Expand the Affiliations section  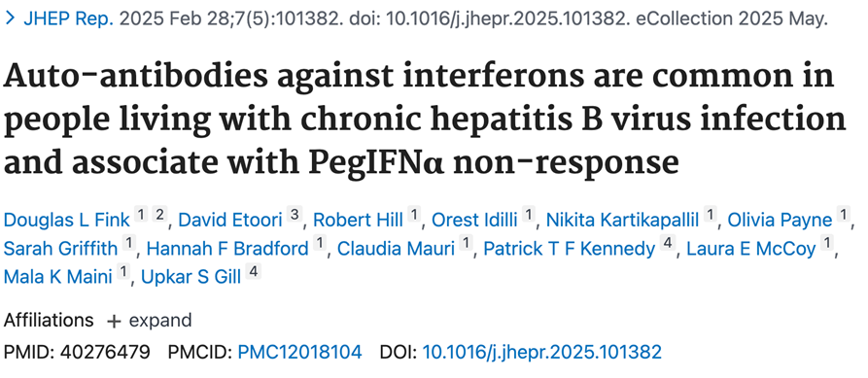[149, 321]
